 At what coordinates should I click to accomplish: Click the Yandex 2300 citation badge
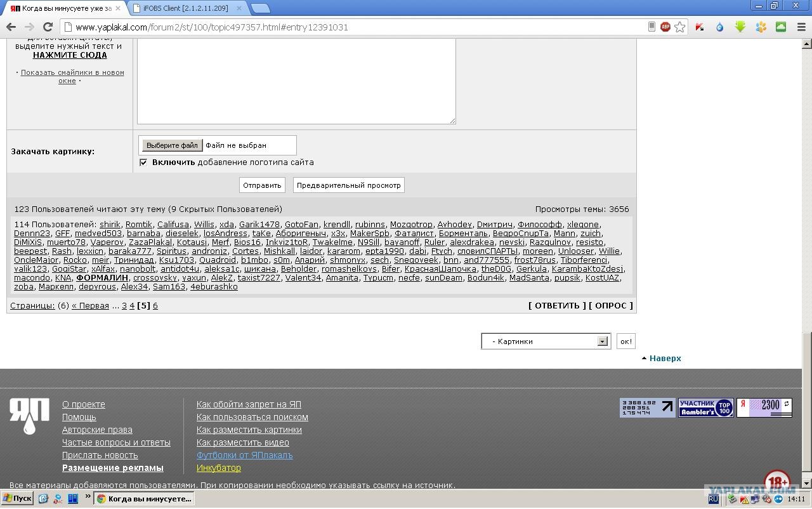click(764, 408)
